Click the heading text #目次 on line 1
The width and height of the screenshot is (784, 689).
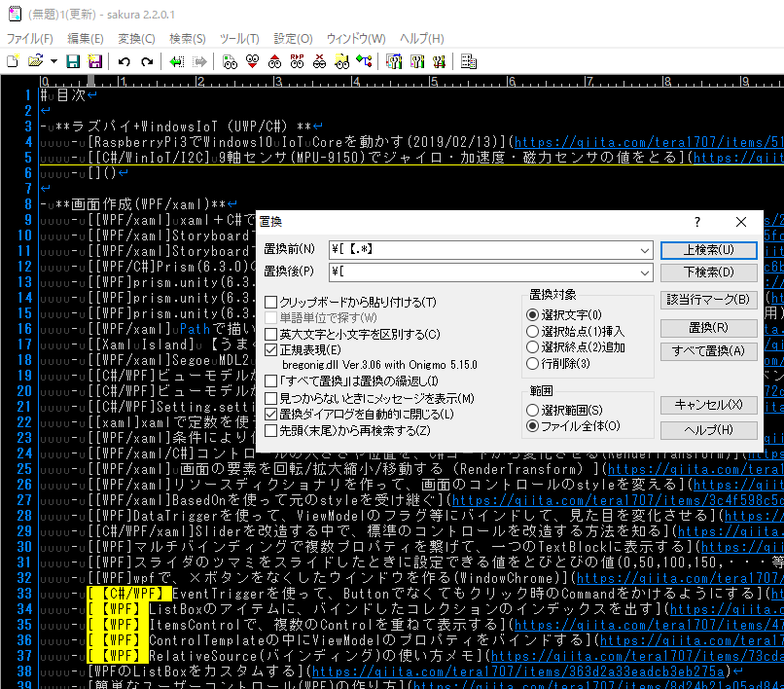[x=63, y=95]
